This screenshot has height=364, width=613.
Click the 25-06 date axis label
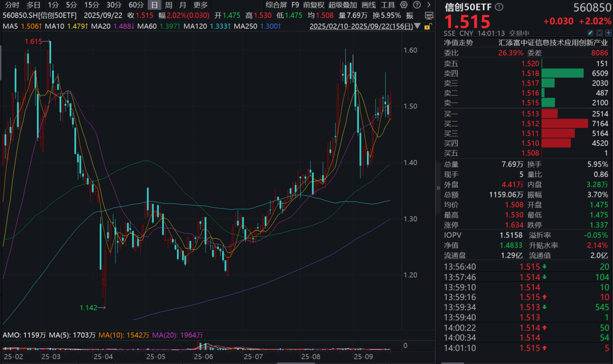[x=203, y=357]
